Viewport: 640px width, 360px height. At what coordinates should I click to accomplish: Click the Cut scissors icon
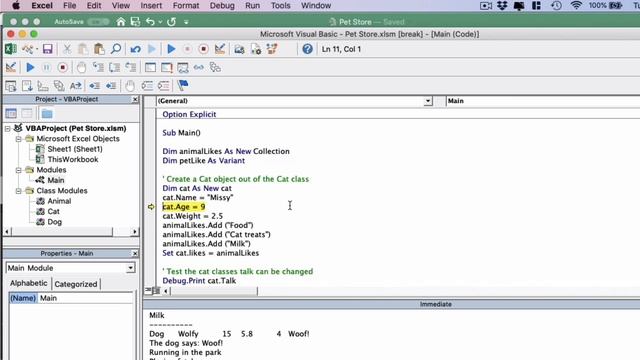coord(67,49)
